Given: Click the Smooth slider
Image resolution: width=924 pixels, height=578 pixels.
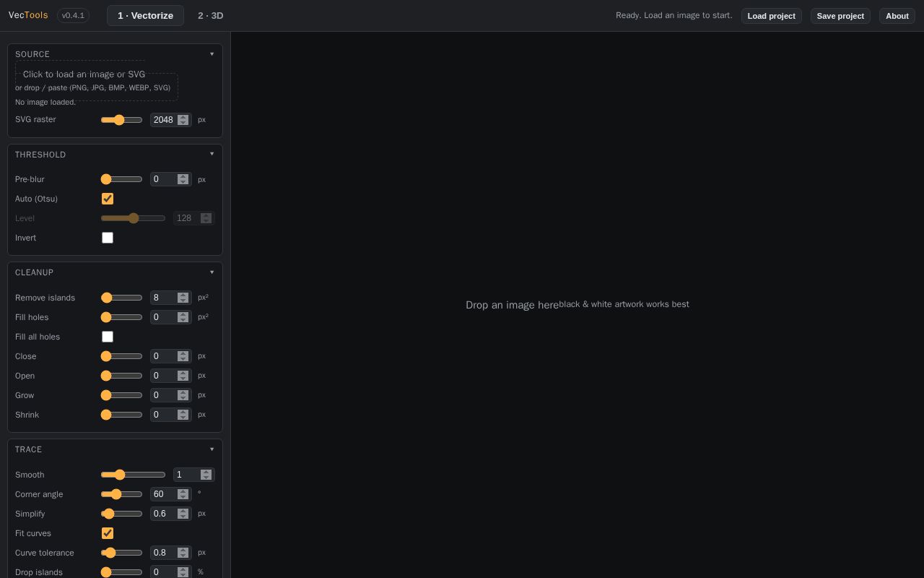Looking at the screenshot, I should point(134,475).
